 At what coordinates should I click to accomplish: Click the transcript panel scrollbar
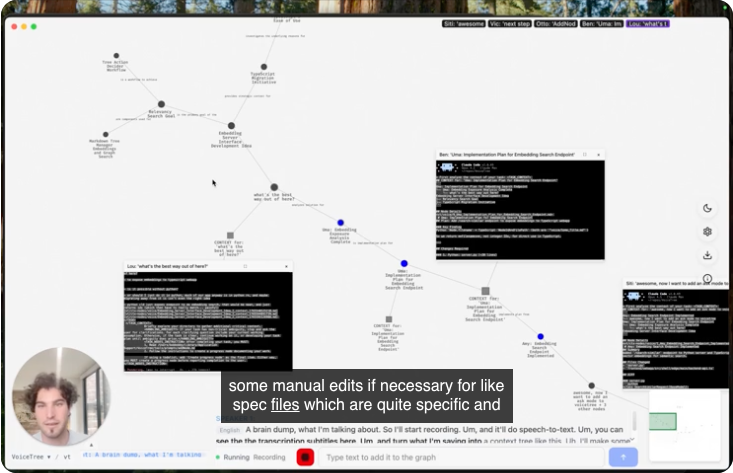(x=634, y=421)
